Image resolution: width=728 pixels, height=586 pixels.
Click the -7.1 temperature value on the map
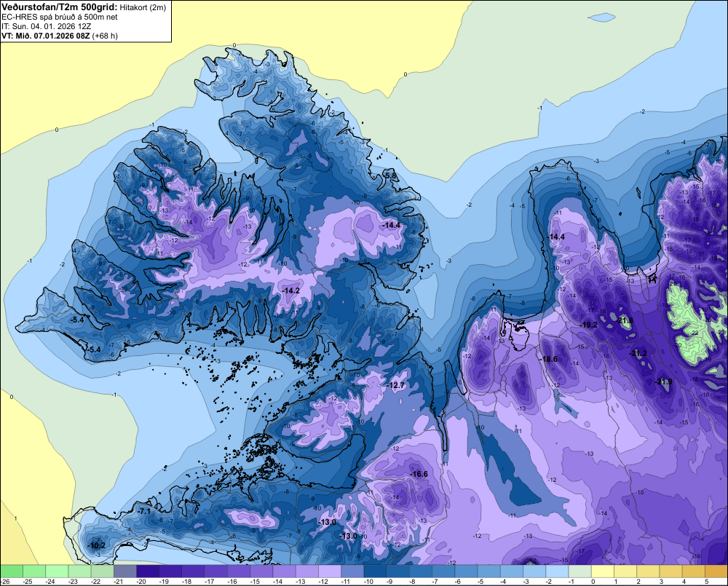click(144, 511)
